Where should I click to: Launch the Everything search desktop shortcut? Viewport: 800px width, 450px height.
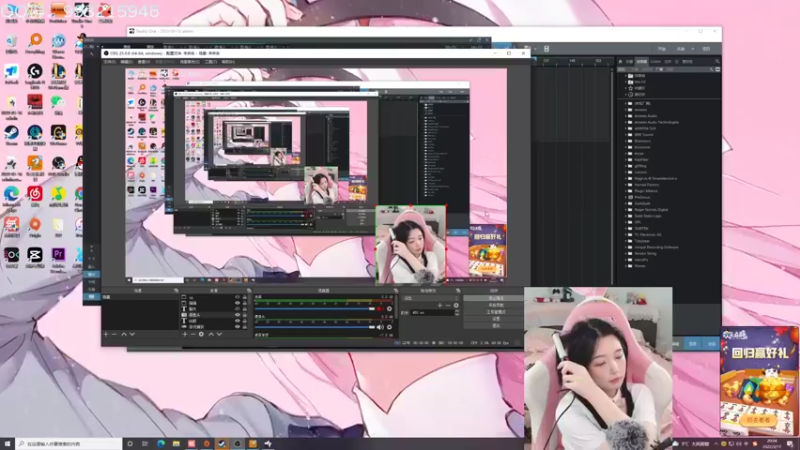[35, 44]
